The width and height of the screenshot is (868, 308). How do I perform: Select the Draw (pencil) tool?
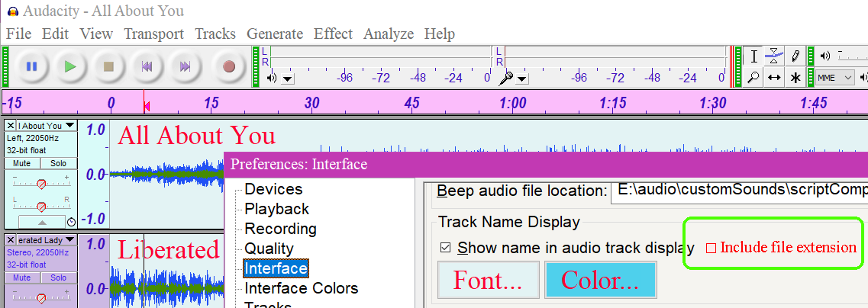click(x=795, y=56)
